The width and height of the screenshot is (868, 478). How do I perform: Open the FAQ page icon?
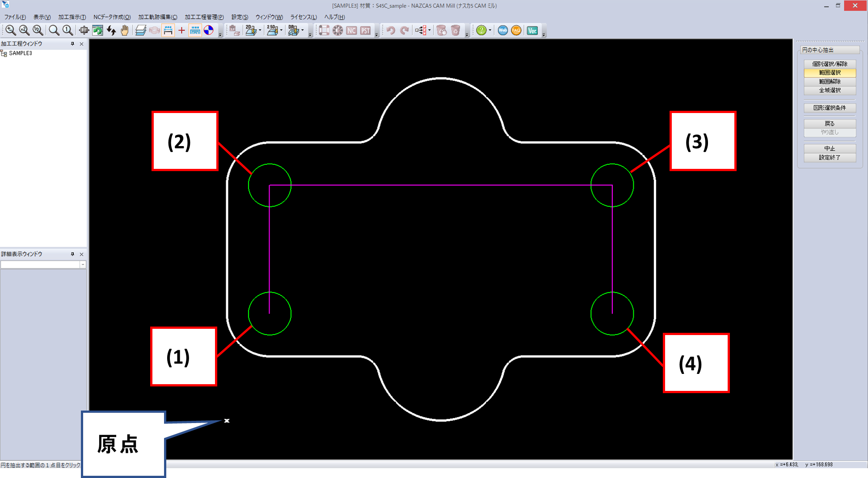(516, 30)
